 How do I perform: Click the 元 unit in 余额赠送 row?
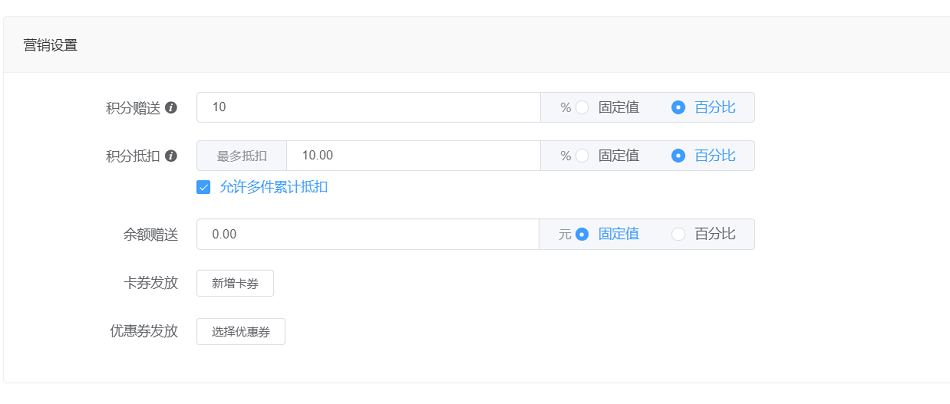[x=564, y=234]
